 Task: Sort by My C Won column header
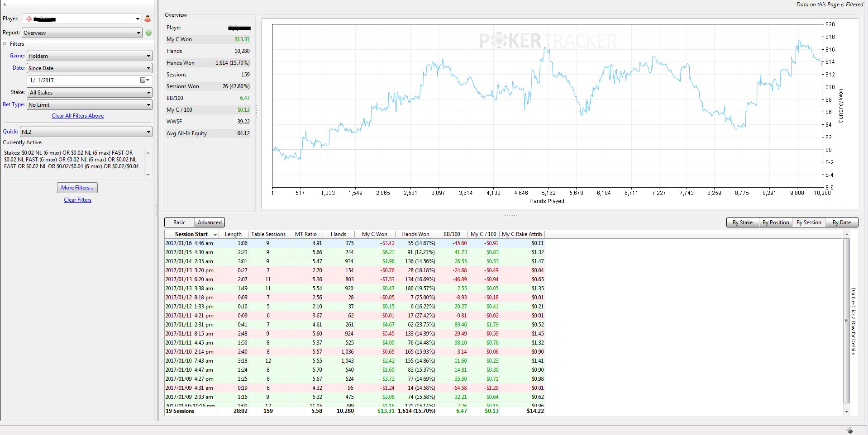375,234
